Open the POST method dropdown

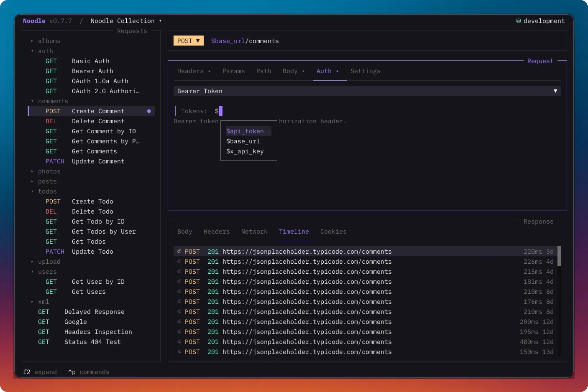[x=189, y=41]
